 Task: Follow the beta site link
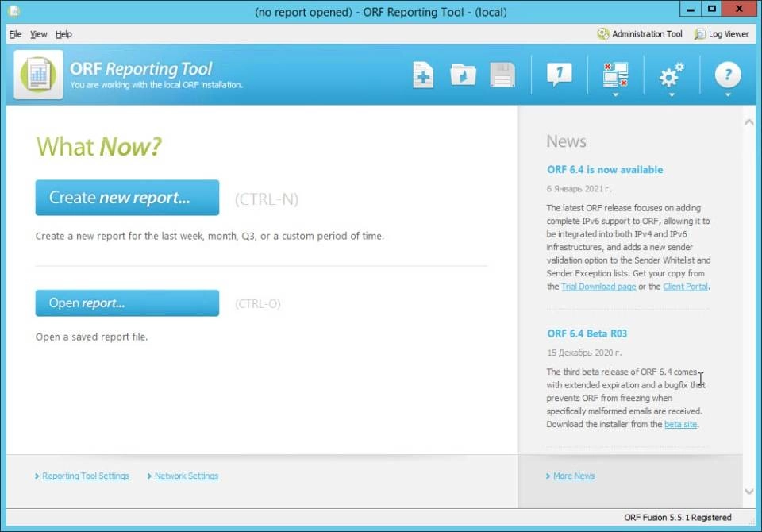[680, 424]
